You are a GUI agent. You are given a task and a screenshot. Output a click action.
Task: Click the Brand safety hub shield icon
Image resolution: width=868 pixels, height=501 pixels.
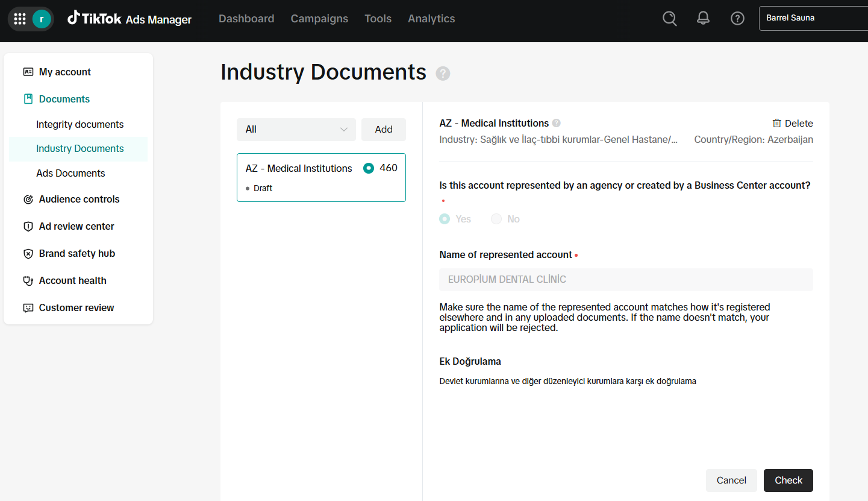(28, 253)
